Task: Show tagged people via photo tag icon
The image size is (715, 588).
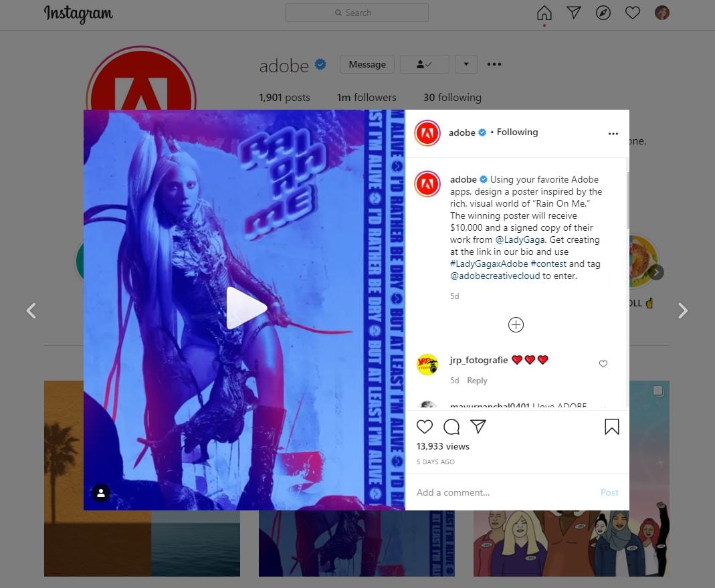Action: pos(101,493)
